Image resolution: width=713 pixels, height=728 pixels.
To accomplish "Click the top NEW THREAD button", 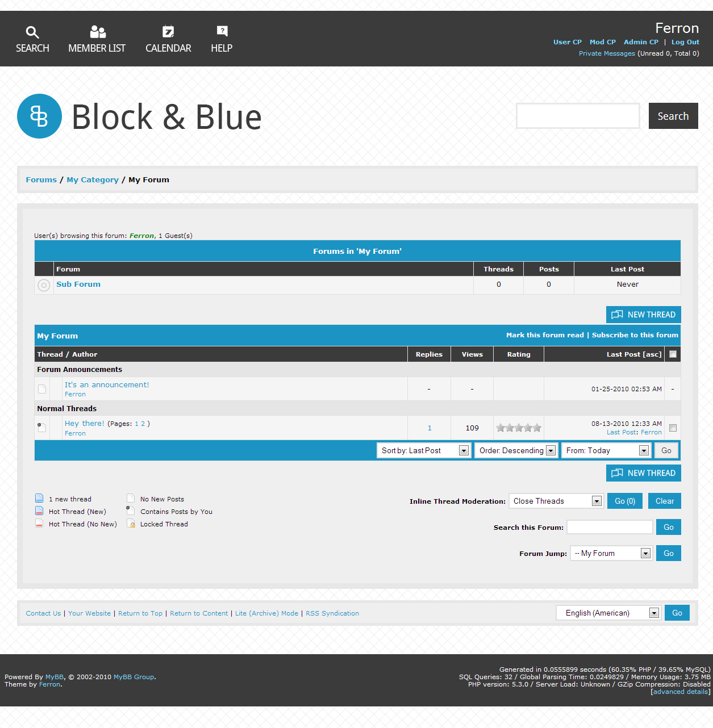I will click(643, 315).
